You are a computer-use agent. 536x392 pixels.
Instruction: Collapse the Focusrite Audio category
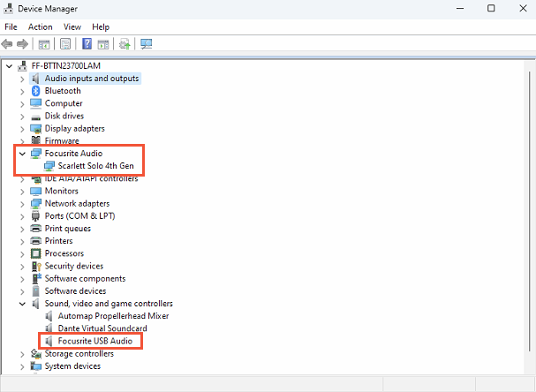pyautogui.click(x=22, y=154)
